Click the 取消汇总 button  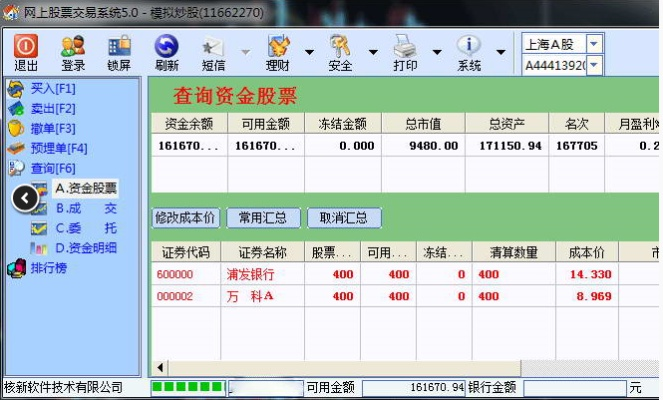[x=343, y=217]
